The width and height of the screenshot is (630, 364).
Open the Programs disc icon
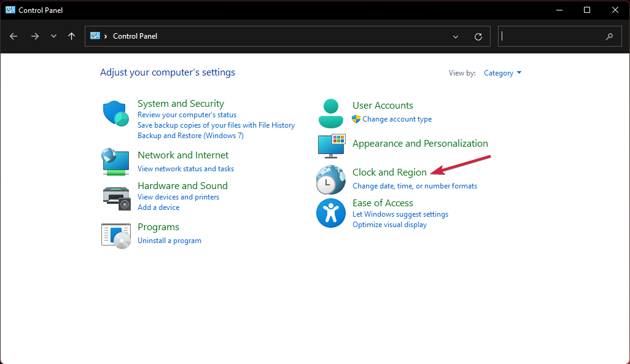point(116,236)
